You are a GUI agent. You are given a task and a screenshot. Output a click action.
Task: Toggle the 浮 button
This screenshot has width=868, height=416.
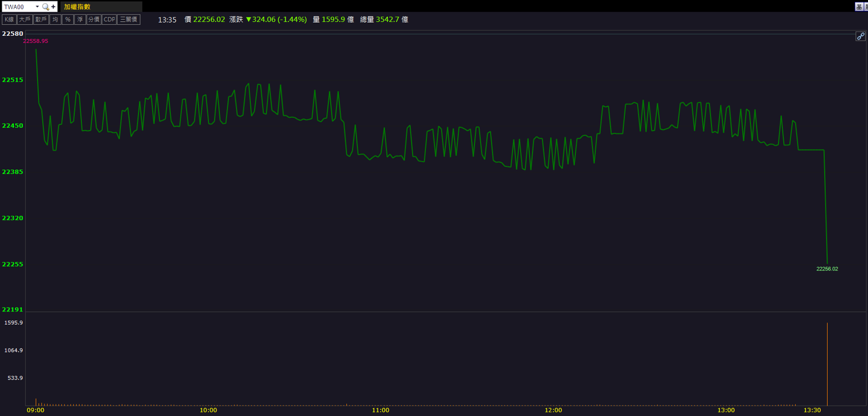(x=80, y=20)
